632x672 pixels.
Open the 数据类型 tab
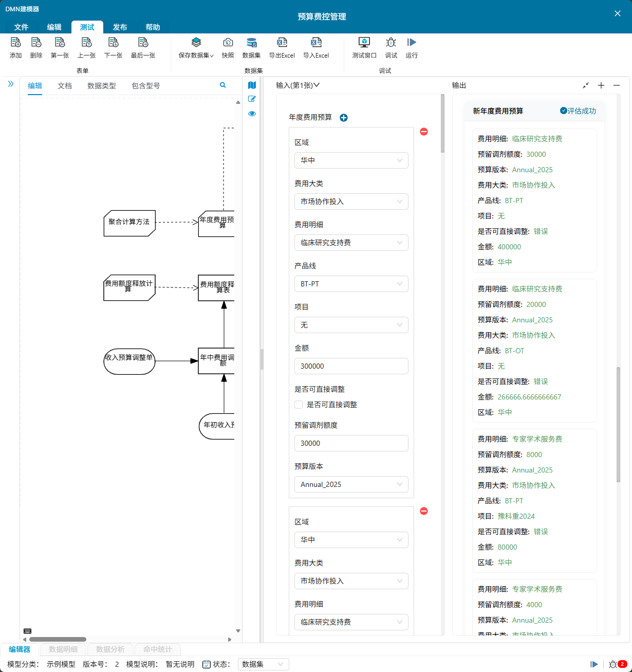coord(102,86)
